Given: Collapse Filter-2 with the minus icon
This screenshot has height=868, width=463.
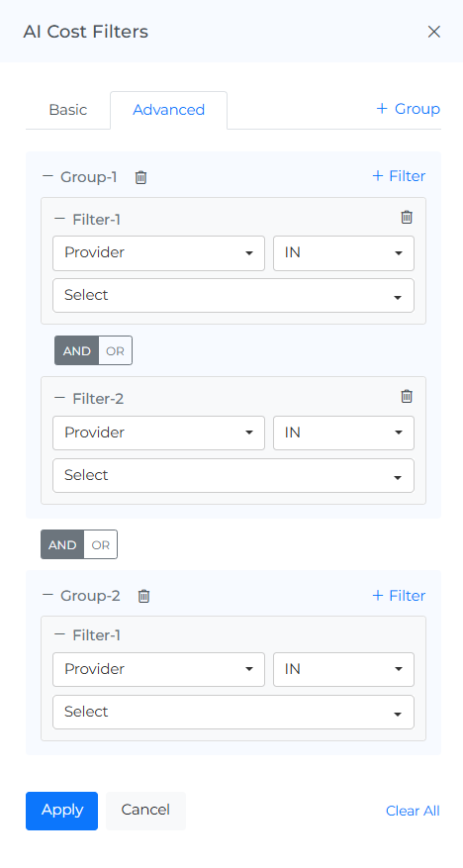Looking at the screenshot, I should pyautogui.click(x=59, y=398).
